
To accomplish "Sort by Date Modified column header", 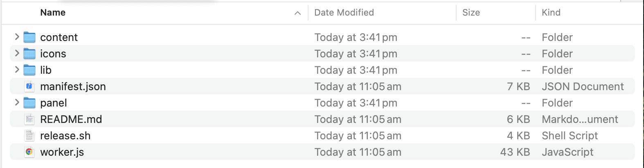I will point(344,13).
